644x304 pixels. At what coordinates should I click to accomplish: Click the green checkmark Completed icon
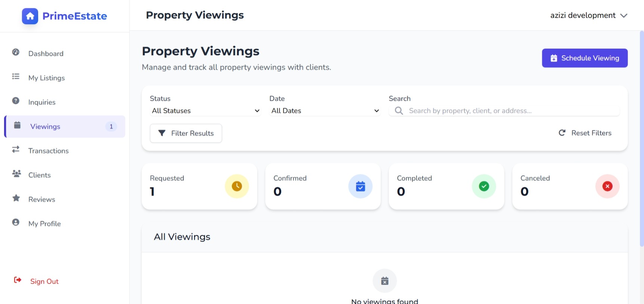484,186
